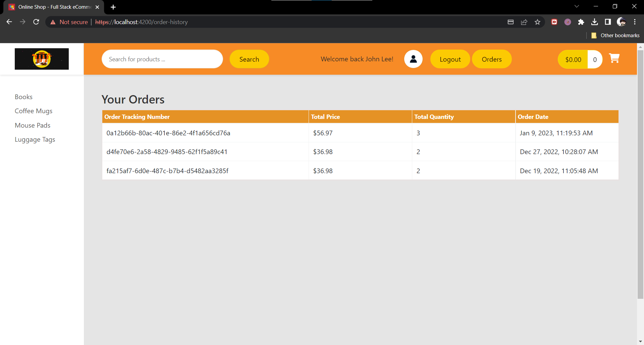Click the Orders button
The image size is (644, 345).
coord(492,59)
